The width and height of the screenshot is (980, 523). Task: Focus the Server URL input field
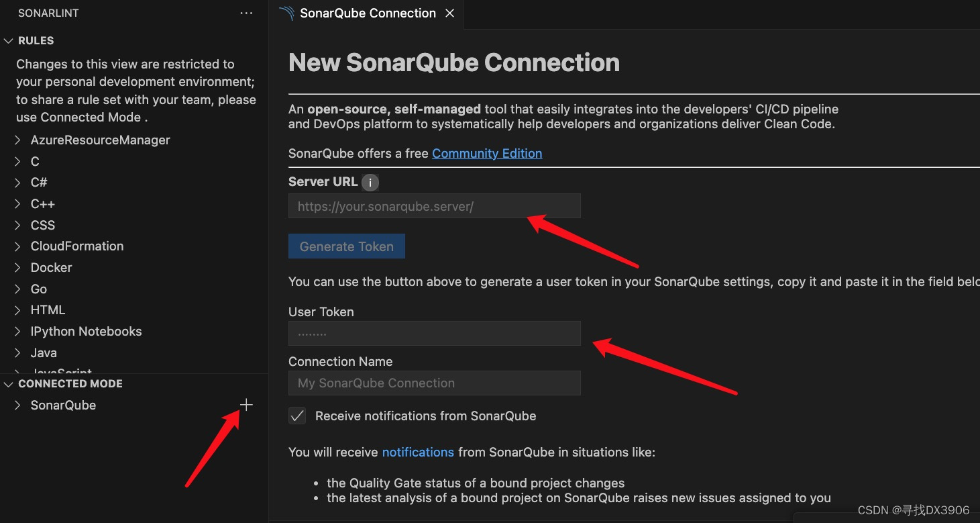435,206
